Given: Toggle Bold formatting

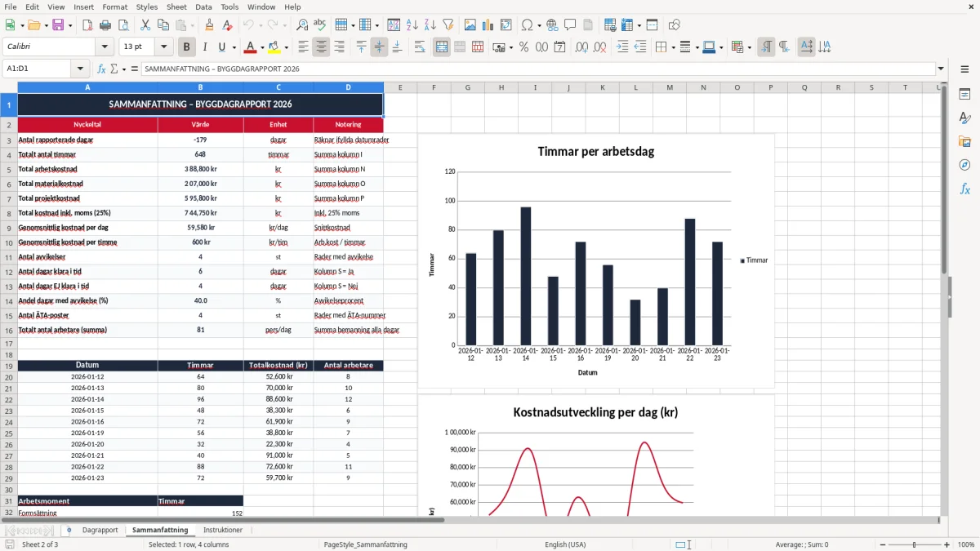Looking at the screenshot, I should click(186, 47).
